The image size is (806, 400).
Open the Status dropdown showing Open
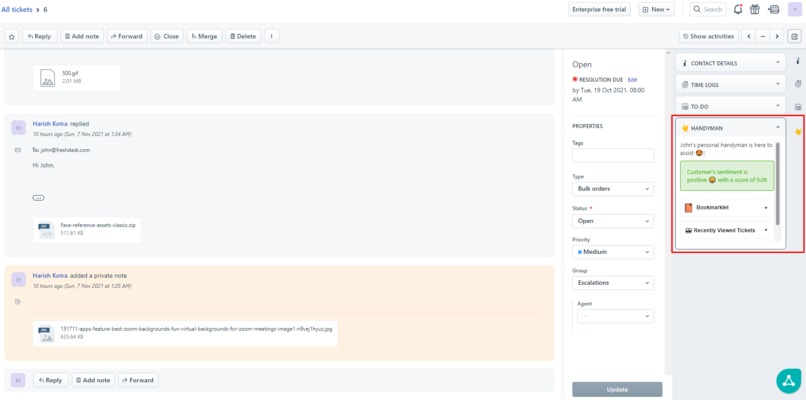613,221
